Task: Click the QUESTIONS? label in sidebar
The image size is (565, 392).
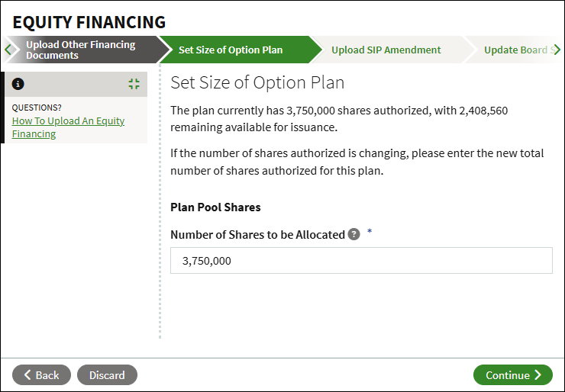Action: pos(37,108)
